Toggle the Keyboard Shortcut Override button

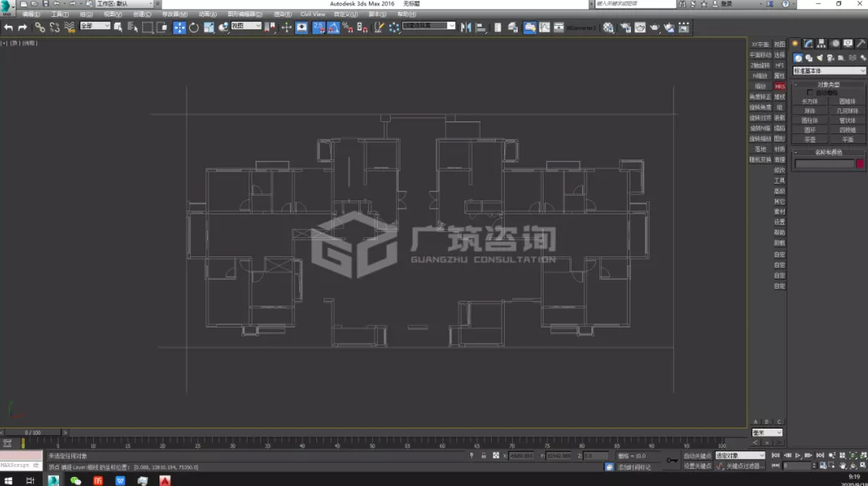[x=301, y=27]
